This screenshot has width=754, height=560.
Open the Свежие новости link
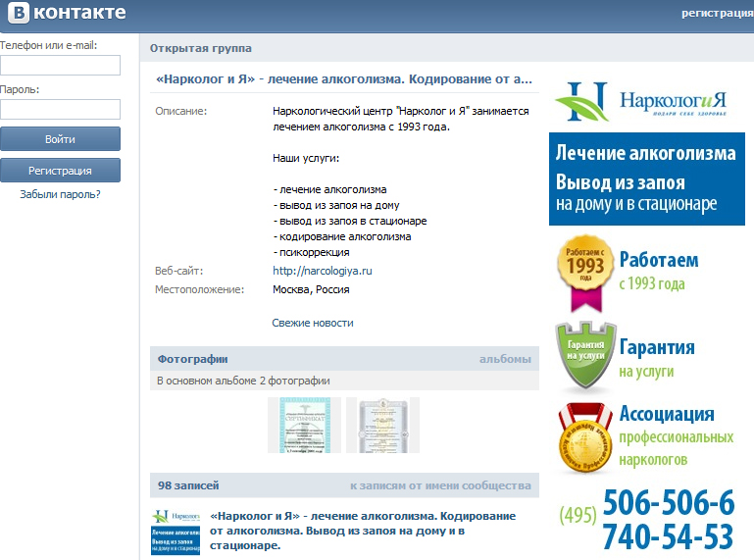(313, 323)
